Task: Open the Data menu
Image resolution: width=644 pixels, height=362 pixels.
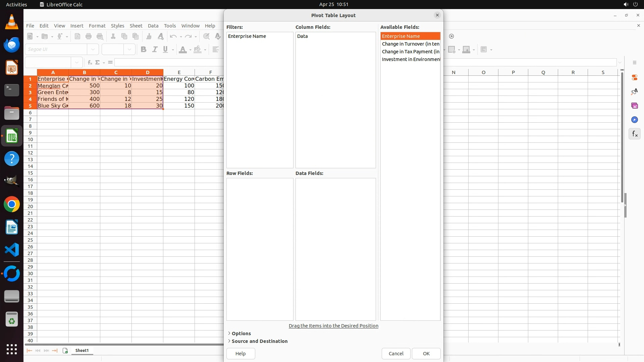Action: [x=153, y=26]
